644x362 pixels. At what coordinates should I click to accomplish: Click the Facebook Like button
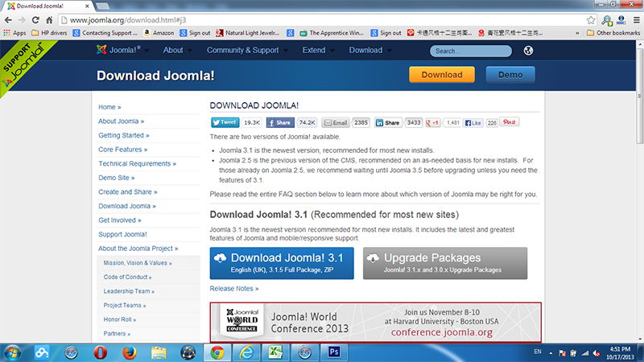coord(473,123)
